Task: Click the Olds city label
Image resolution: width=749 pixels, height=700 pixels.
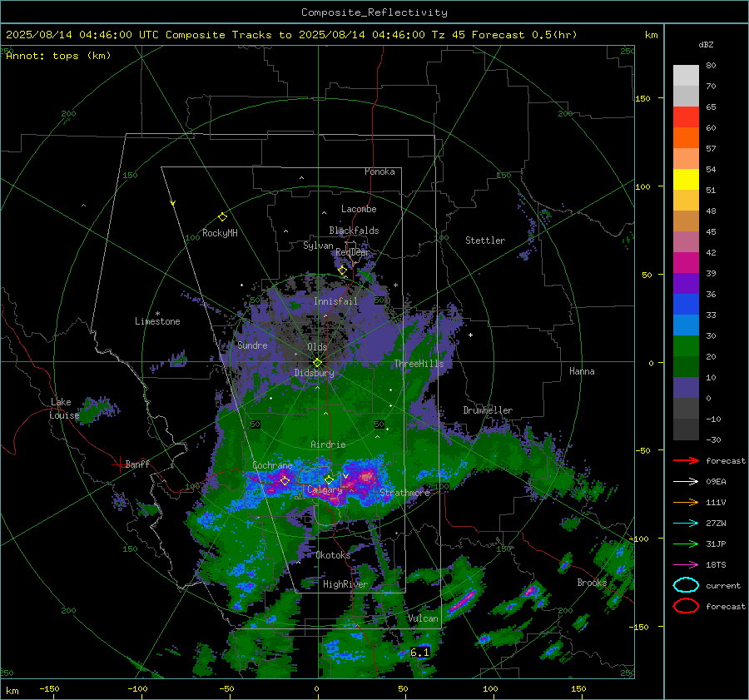Action: tap(317, 347)
